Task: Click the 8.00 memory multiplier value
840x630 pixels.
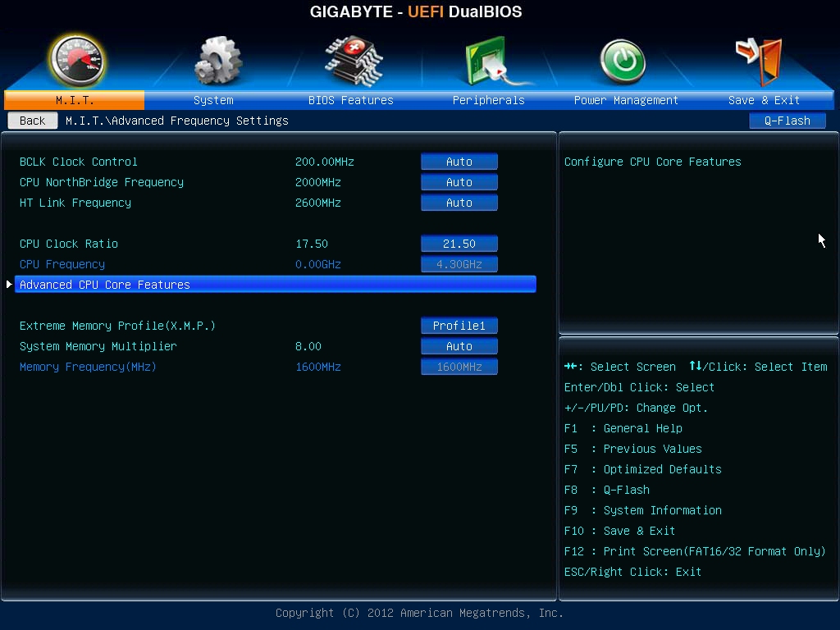Action: click(308, 346)
